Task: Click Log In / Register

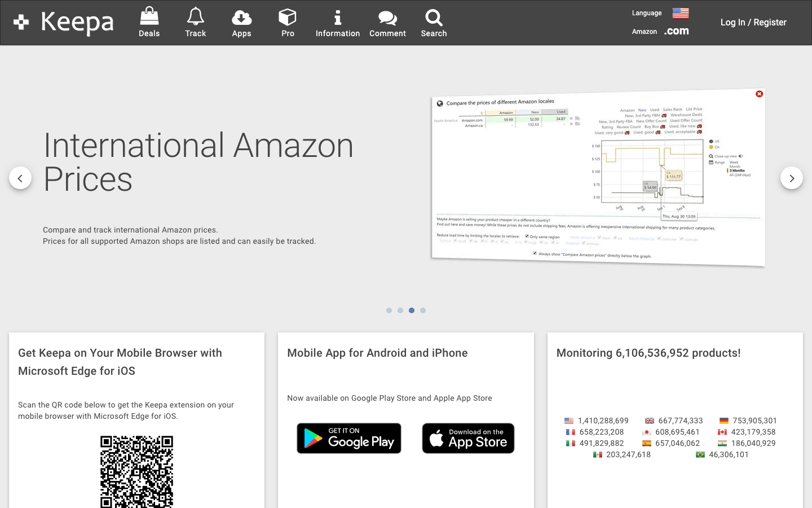Action: tap(753, 22)
